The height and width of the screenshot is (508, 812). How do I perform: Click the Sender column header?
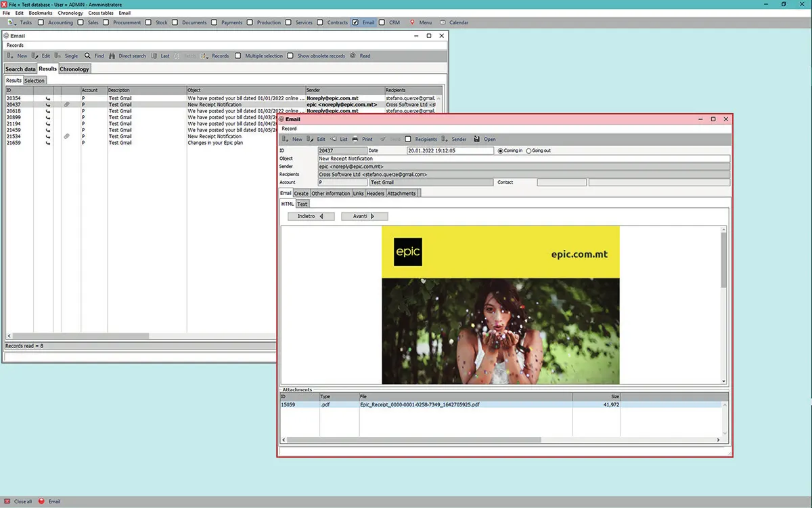point(345,90)
